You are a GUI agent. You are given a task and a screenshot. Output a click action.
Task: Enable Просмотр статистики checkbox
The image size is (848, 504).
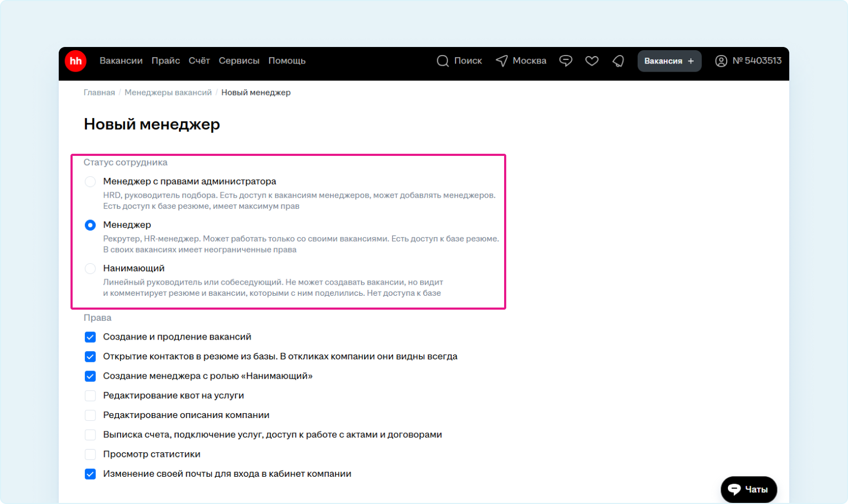coord(90,454)
